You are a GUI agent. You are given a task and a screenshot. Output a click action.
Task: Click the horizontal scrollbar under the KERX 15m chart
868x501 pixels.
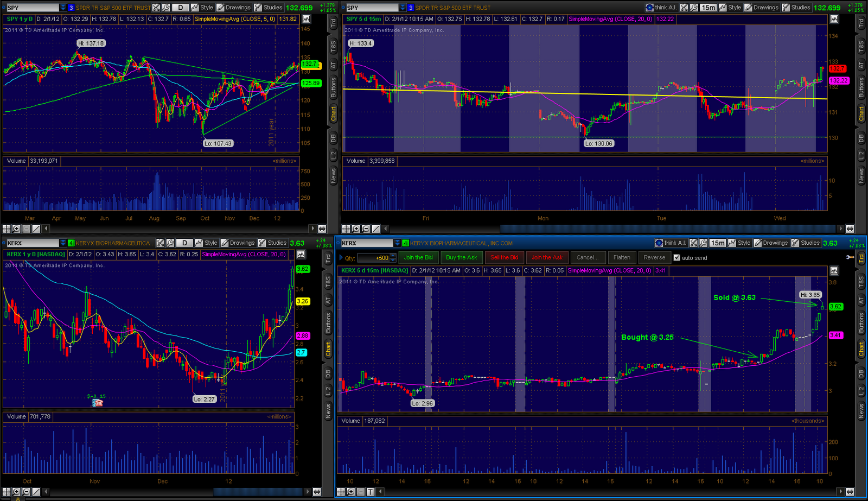[x=597, y=492]
